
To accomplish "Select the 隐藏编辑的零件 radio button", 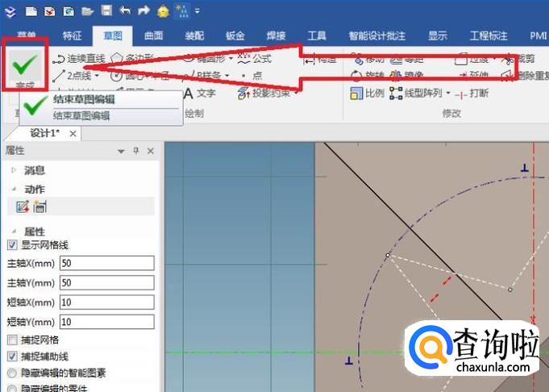I will click(12, 388).
